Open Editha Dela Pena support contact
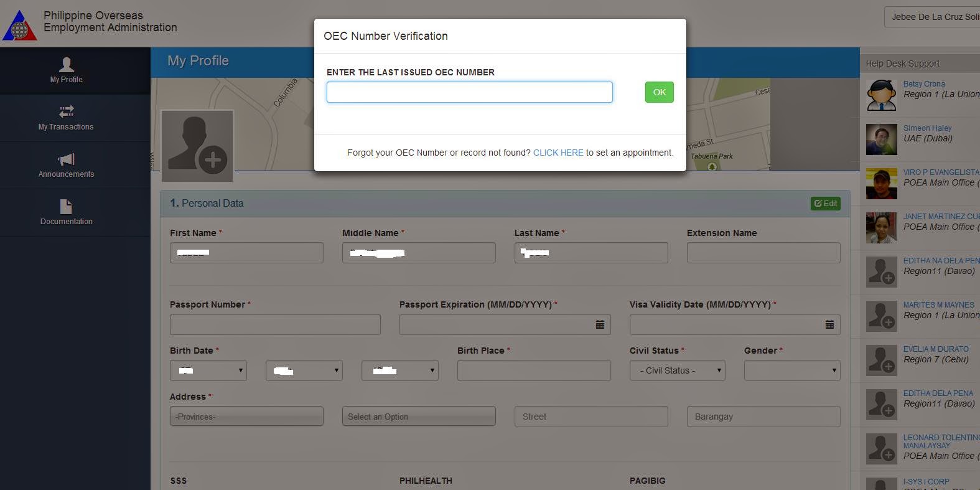980x490 pixels. [x=938, y=393]
